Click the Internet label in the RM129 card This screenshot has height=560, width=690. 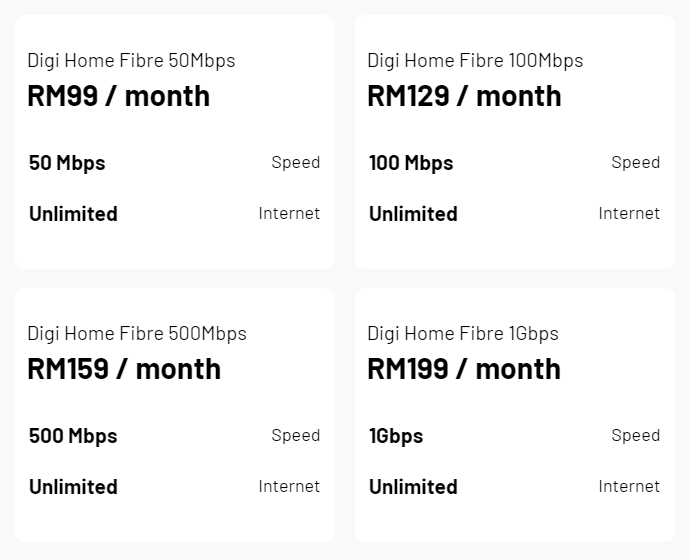coord(629,213)
